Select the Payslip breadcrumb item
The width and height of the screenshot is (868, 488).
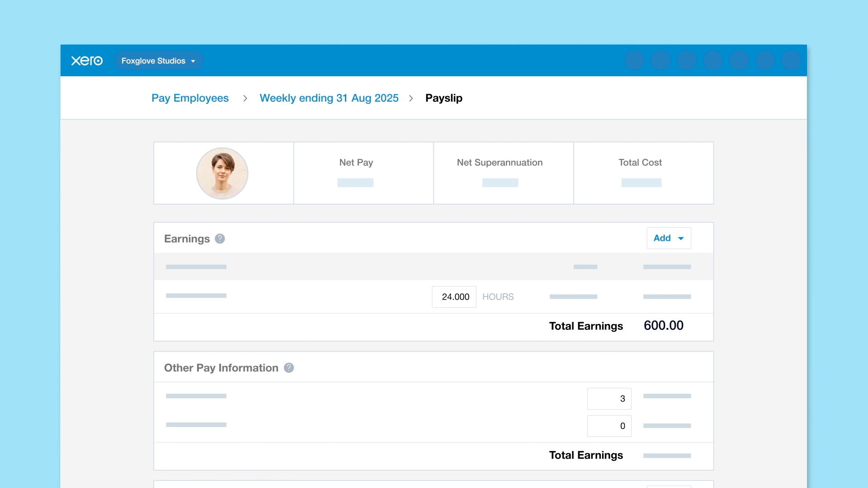[443, 98]
